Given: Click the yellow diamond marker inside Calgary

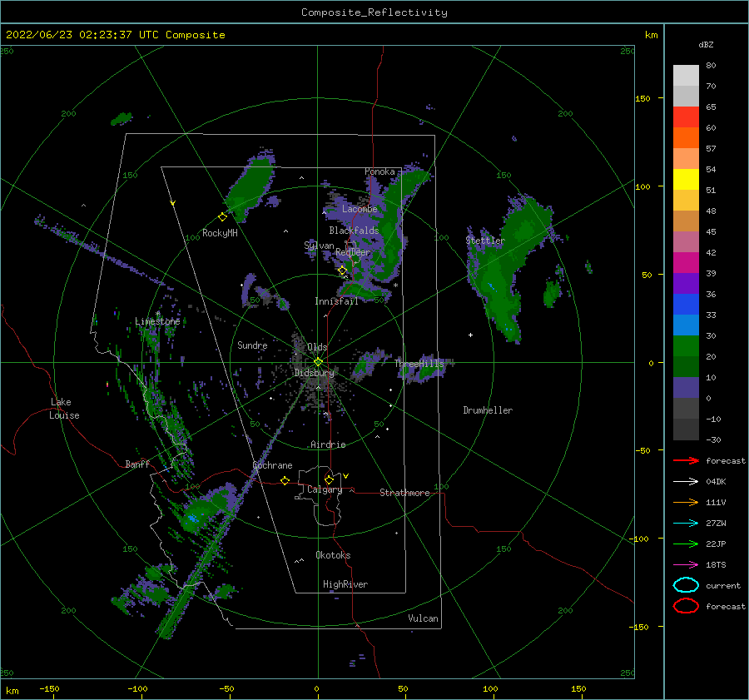Looking at the screenshot, I should click(x=329, y=479).
